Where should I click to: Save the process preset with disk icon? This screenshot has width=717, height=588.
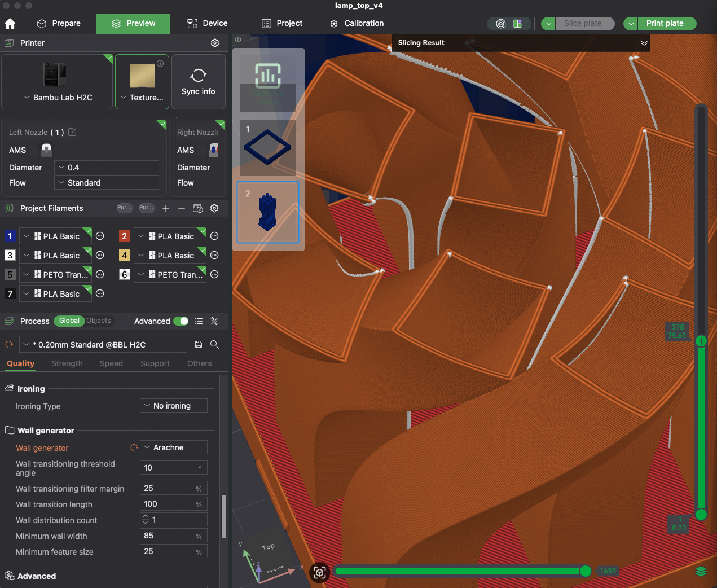click(x=199, y=344)
